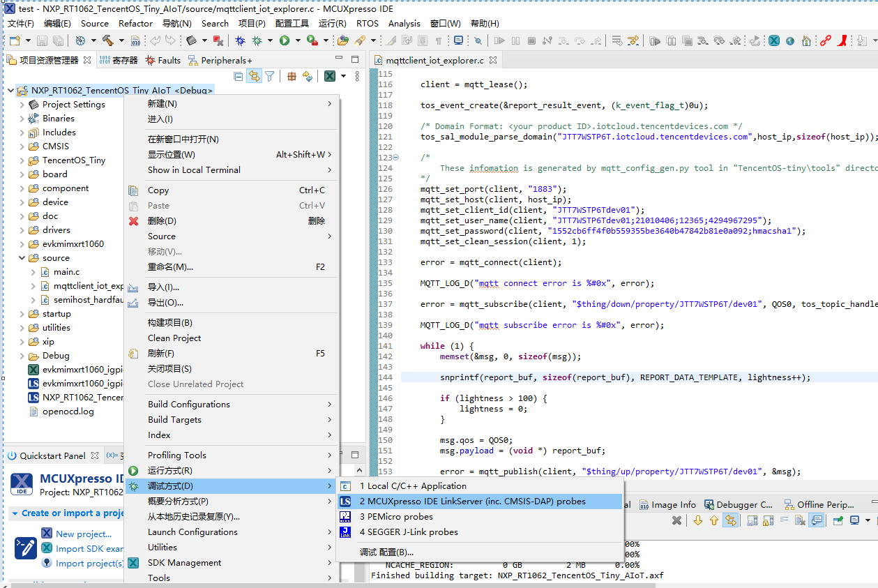Click the up arrow icon in console toolbar

point(714,520)
